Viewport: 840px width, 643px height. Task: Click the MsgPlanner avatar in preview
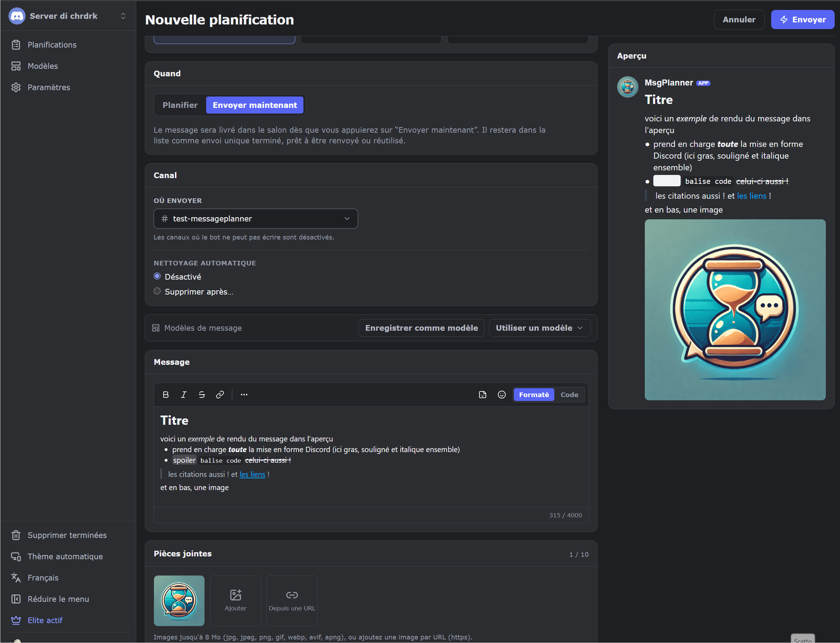(x=628, y=87)
